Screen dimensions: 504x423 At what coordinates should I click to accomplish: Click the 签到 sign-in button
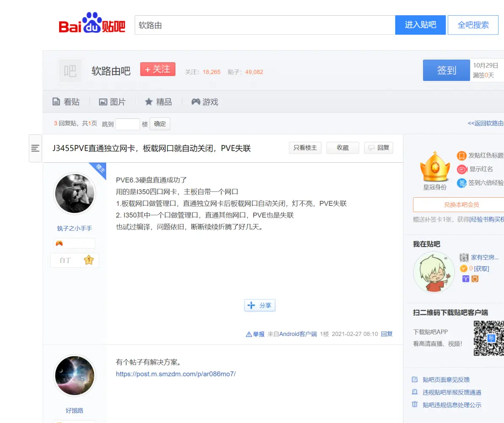[x=446, y=70]
